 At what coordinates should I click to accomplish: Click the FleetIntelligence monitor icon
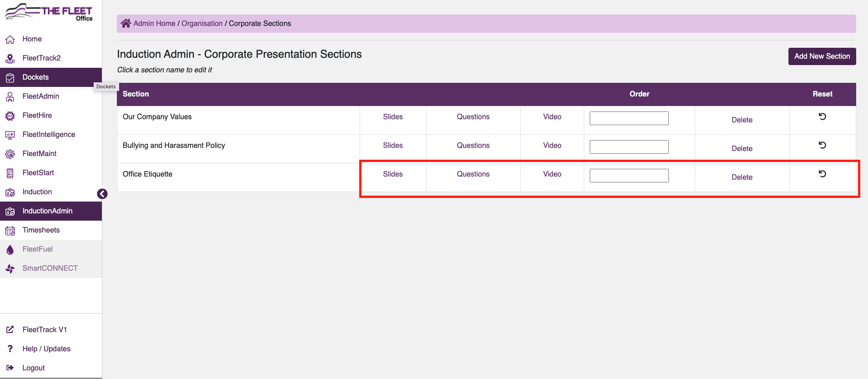click(10, 135)
